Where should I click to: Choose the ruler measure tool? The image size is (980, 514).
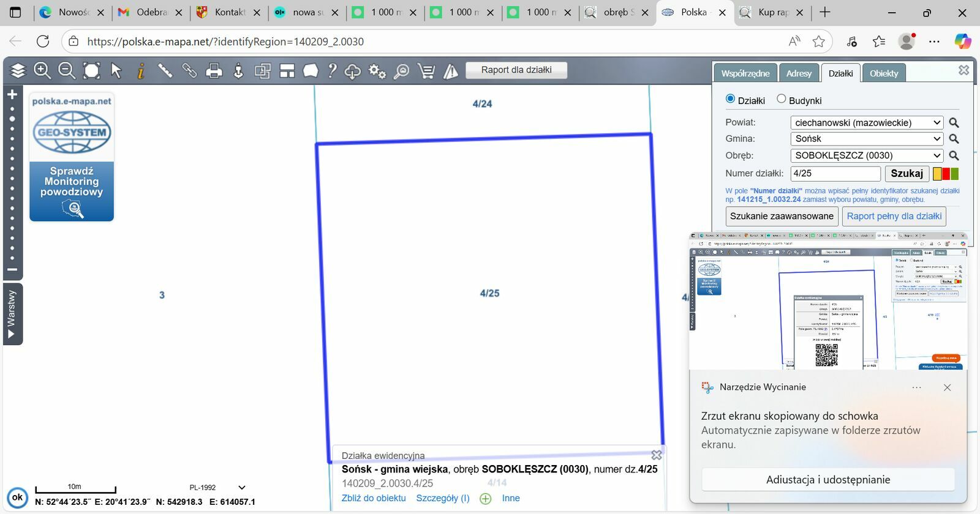click(x=165, y=70)
